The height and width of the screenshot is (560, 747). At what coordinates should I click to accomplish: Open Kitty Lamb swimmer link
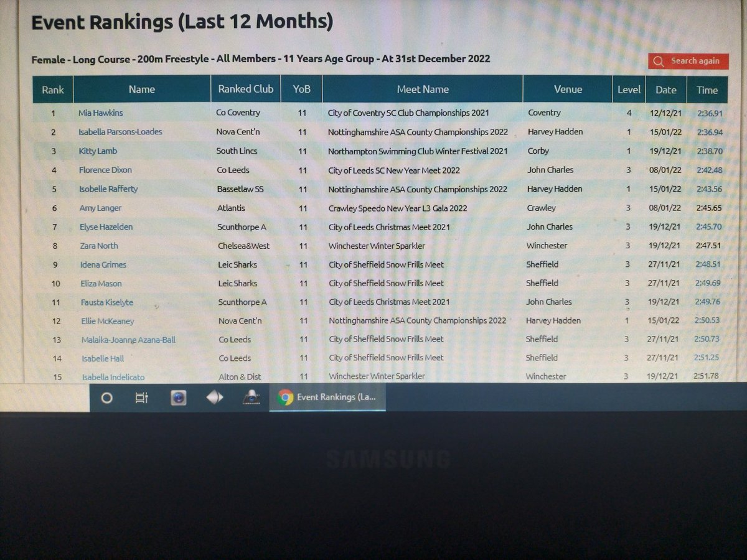point(98,151)
